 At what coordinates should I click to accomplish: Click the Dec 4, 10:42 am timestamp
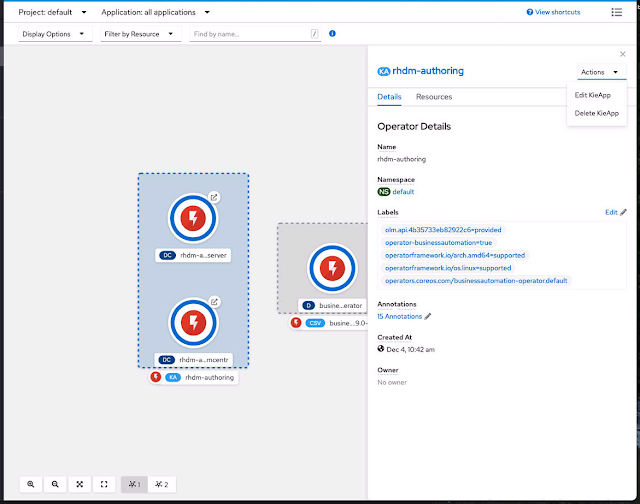pos(411,349)
